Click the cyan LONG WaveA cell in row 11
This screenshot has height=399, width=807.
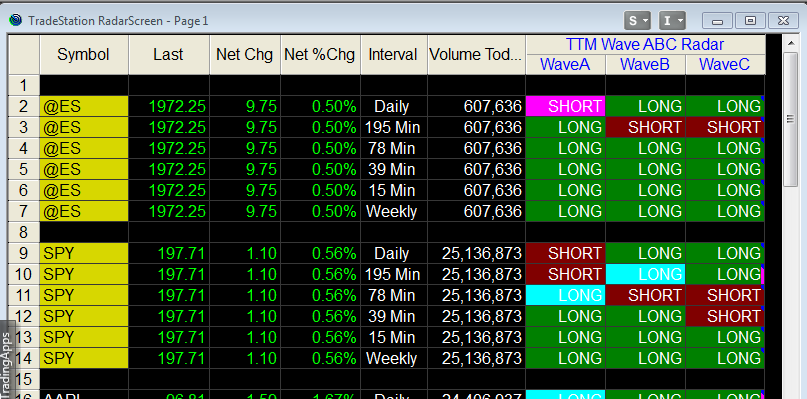tap(565, 295)
